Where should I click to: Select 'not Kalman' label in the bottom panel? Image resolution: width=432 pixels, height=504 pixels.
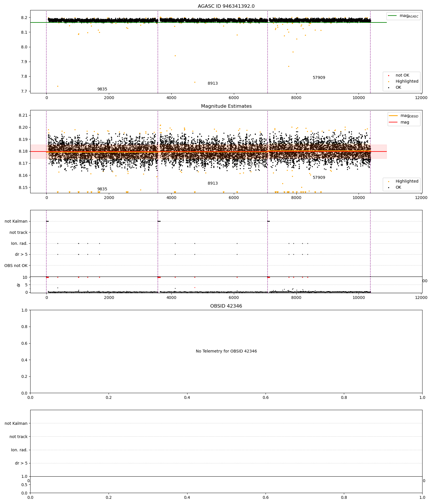16,423
